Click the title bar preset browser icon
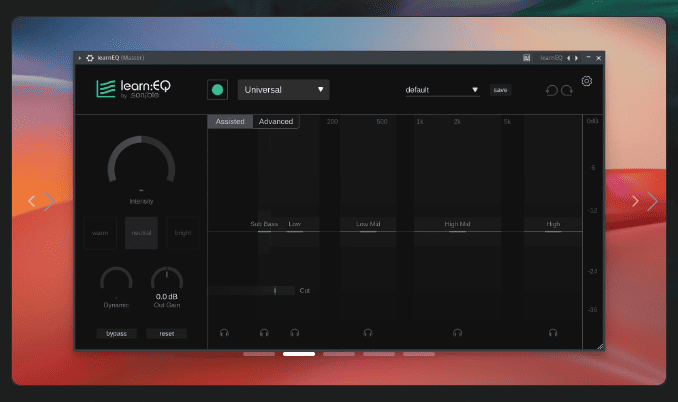Viewport: 678px width, 402px height. coord(526,58)
